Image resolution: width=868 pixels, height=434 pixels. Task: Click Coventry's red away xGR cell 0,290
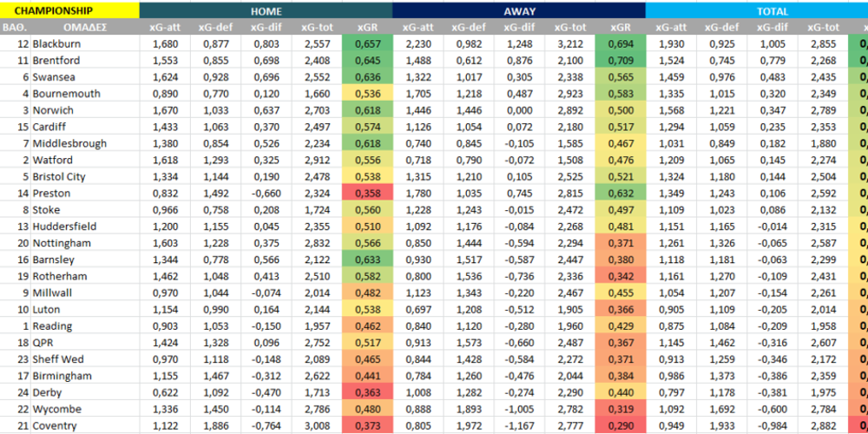point(621,426)
